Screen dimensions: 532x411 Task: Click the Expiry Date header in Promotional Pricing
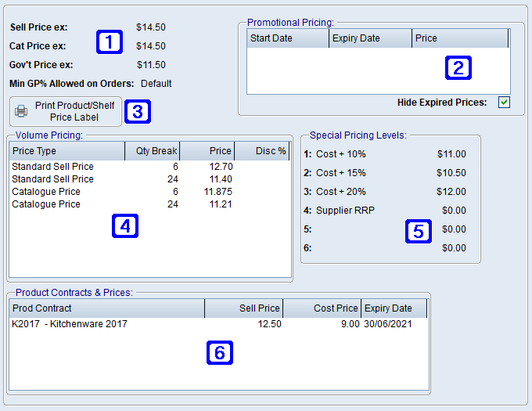coord(370,38)
